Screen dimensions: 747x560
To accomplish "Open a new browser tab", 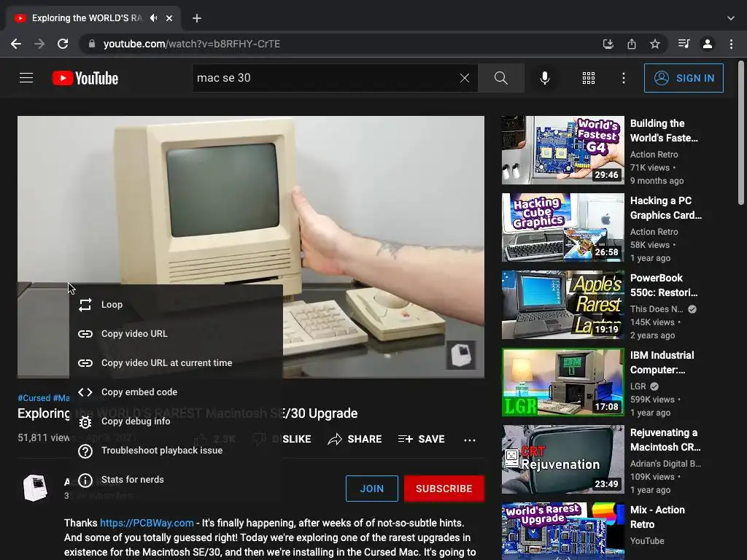I will 197,18.
